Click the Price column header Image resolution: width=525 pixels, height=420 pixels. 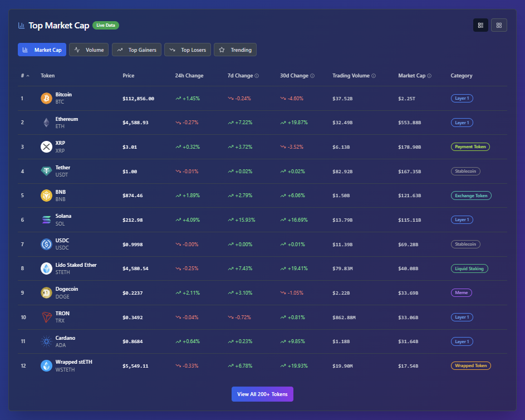point(128,76)
